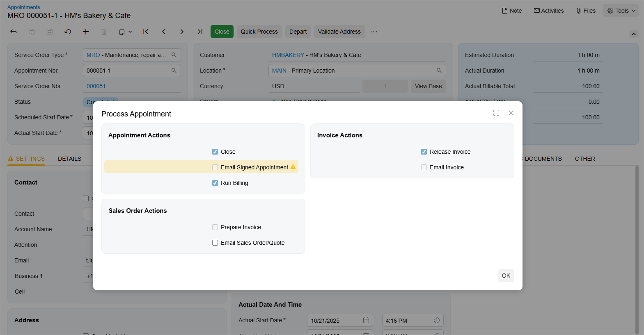
Task: Click the back arrow toolbar icon
Action: pos(14,32)
